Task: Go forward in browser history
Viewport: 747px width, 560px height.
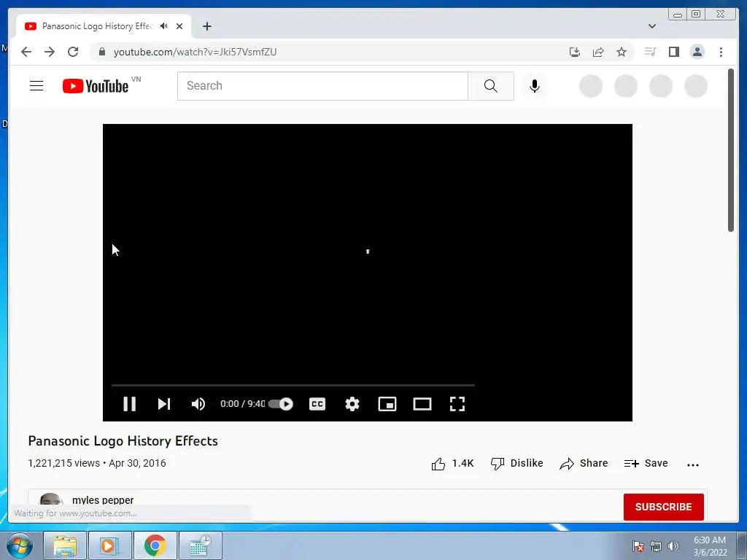Action: [50, 52]
